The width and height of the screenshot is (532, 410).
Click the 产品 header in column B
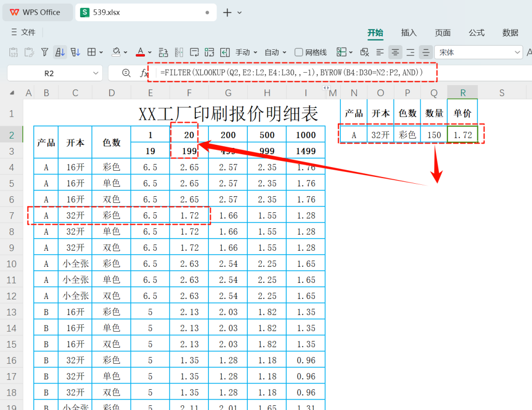[x=46, y=142]
